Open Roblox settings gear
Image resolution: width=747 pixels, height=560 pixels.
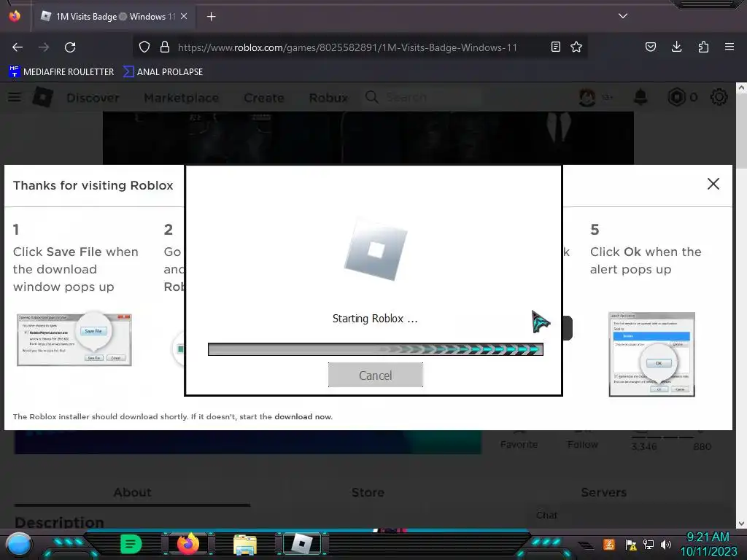(x=719, y=97)
